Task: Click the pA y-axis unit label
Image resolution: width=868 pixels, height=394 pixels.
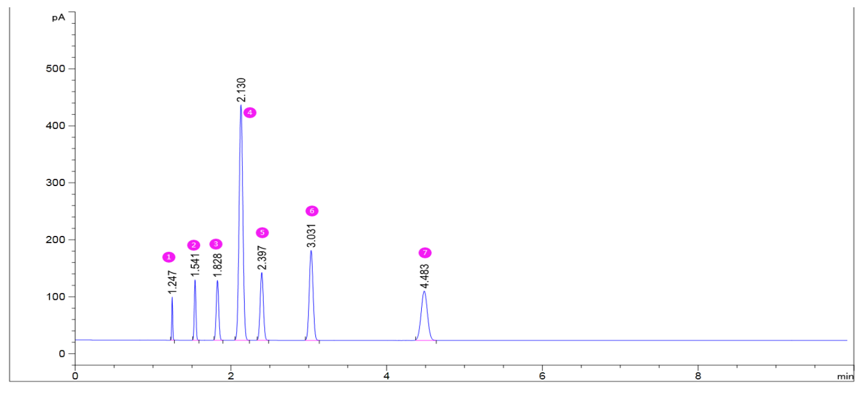Action: pos(58,18)
